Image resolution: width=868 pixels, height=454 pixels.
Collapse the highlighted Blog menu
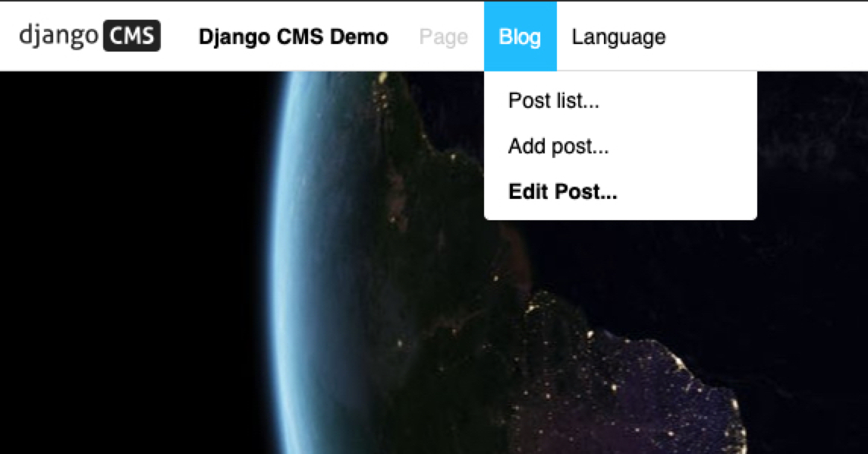(520, 36)
